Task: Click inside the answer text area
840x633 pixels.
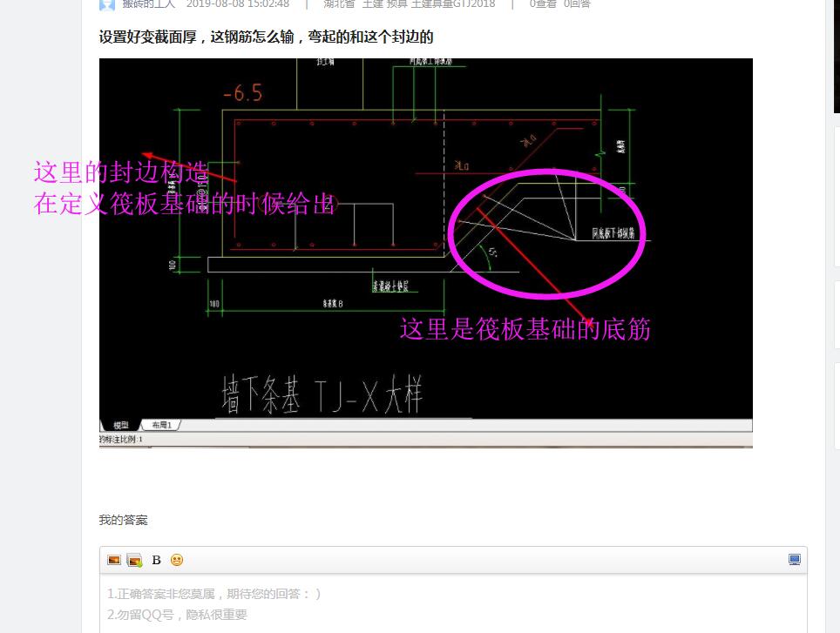Action: click(x=453, y=603)
